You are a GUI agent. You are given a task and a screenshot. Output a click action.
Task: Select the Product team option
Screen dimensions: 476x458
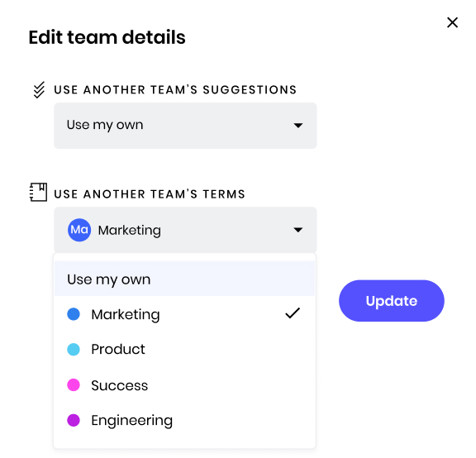pyautogui.click(x=184, y=349)
